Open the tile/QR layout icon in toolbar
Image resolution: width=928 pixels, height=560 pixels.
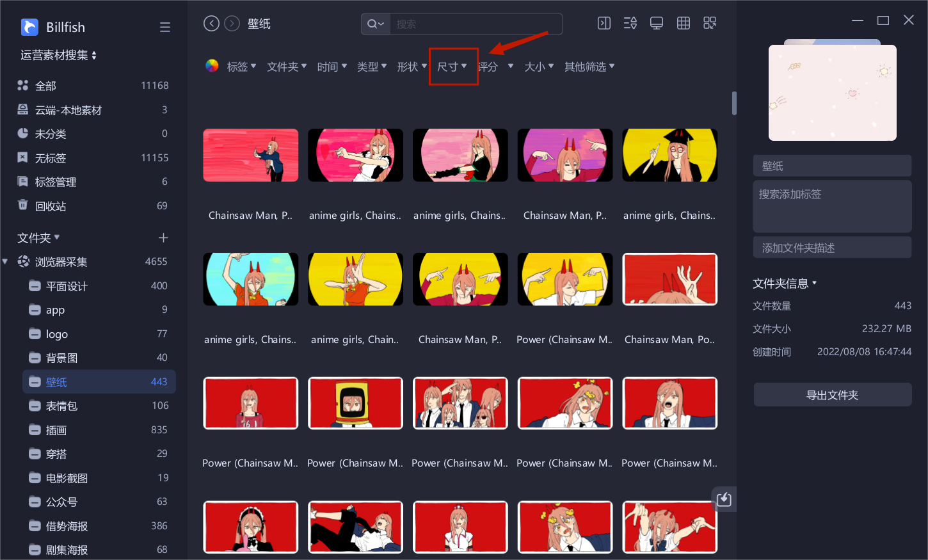710,23
